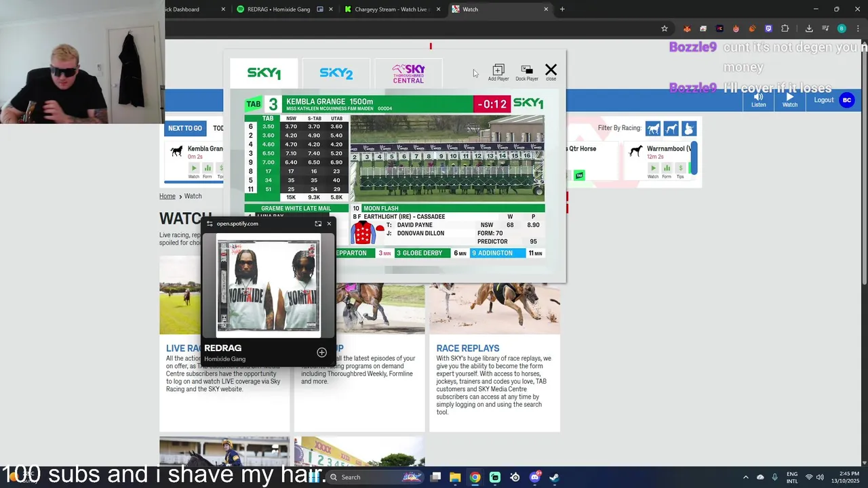This screenshot has height=488, width=868.
Task: Open the Chrome three-dot menu
Action: [858, 28]
